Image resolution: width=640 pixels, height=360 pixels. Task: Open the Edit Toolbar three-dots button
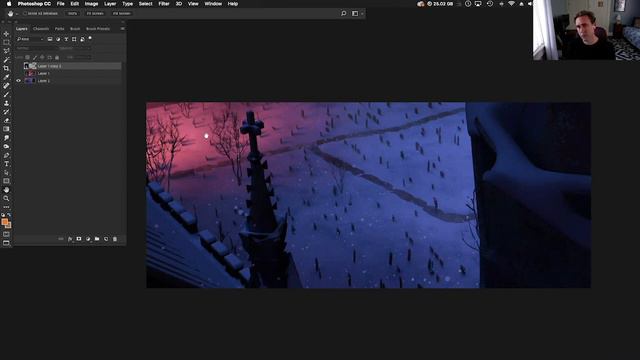click(x=6, y=207)
